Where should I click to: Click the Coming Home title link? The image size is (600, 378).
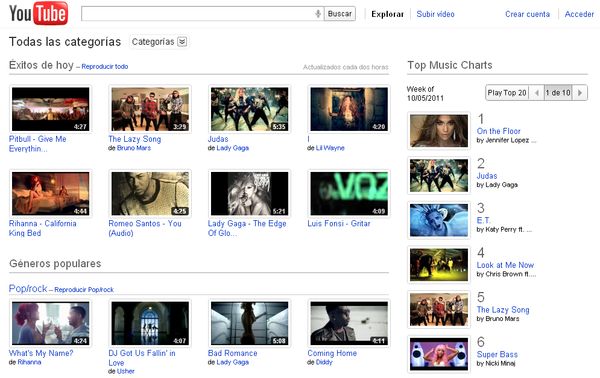tap(332, 353)
